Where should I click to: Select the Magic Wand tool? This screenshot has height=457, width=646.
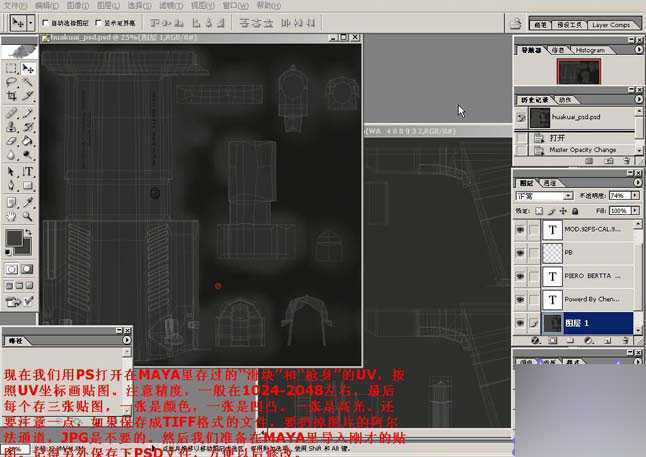[28, 82]
